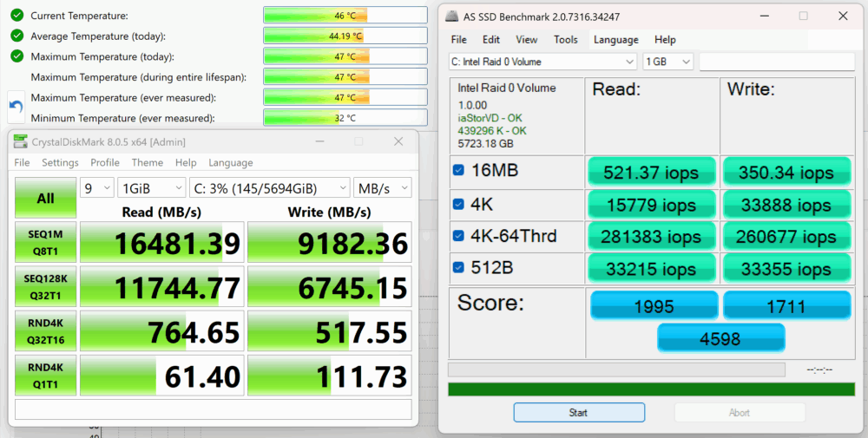Run the RND4K Q1T1 test
Screen dimensions: 868x438
45,376
